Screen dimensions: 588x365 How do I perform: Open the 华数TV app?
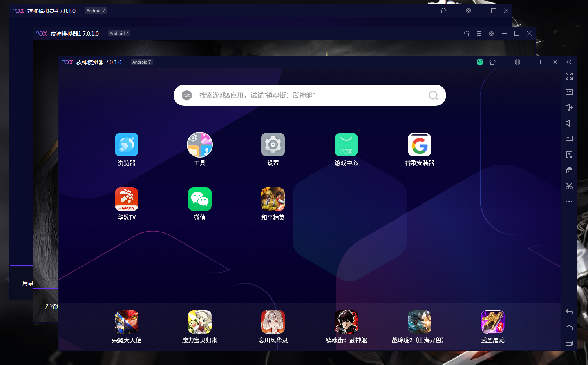tap(127, 199)
